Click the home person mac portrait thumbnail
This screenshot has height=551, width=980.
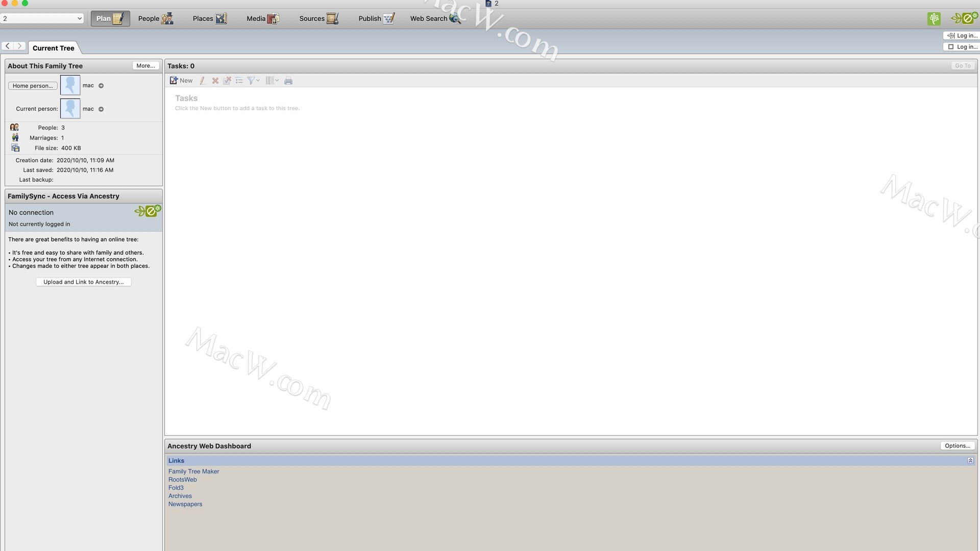pyautogui.click(x=70, y=85)
